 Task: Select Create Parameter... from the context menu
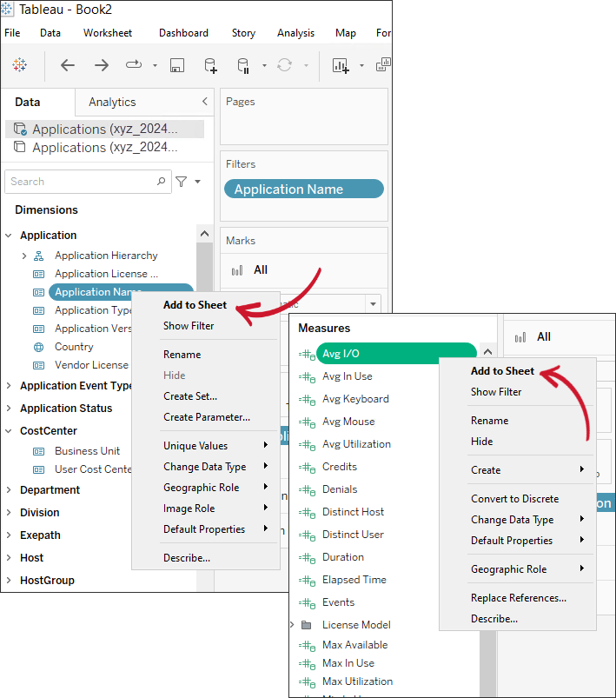207,417
